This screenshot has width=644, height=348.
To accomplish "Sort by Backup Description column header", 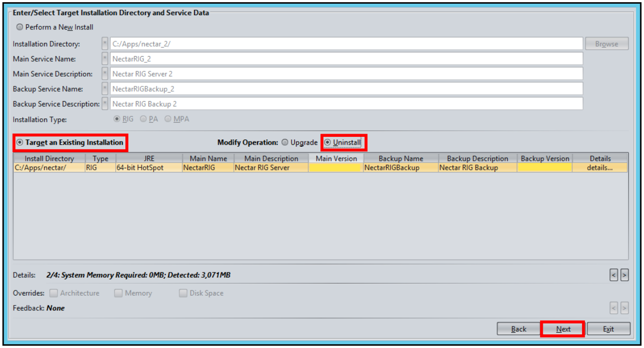I will 477,158.
